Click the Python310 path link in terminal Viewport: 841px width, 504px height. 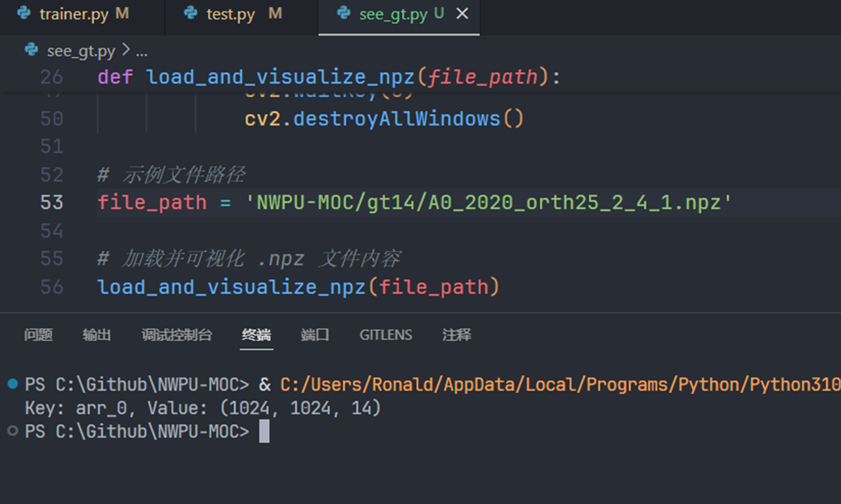pyautogui.click(x=560, y=385)
